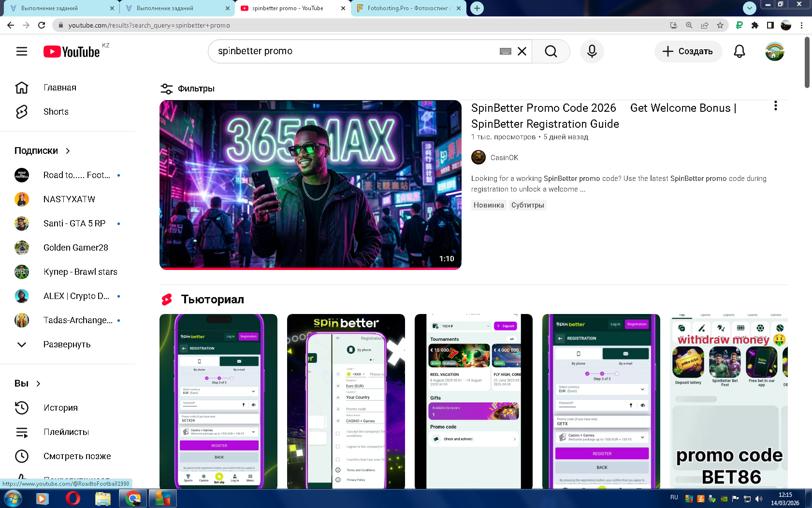Open Filters for search results

[x=188, y=89]
